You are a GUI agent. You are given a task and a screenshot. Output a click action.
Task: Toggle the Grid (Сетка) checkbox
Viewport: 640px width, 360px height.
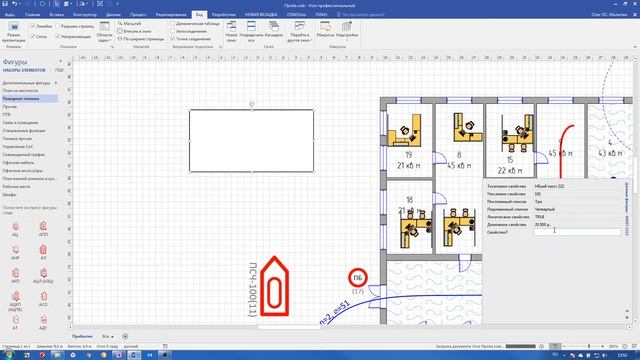[33, 36]
